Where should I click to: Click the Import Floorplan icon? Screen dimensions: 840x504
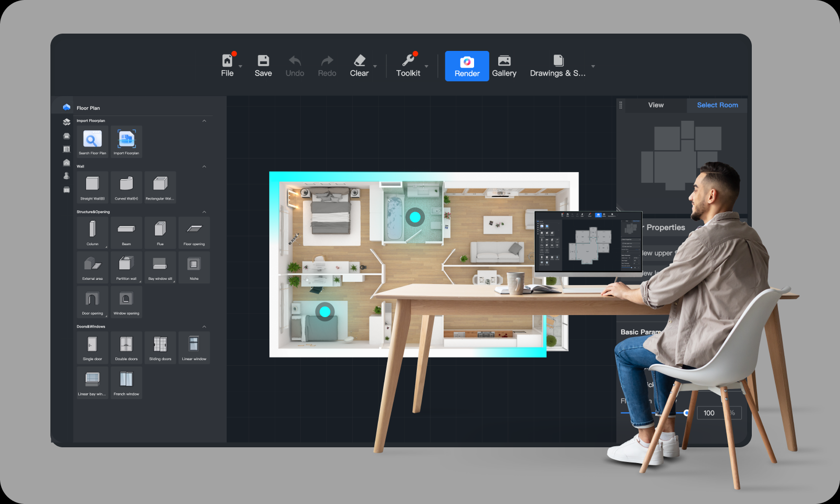126,141
